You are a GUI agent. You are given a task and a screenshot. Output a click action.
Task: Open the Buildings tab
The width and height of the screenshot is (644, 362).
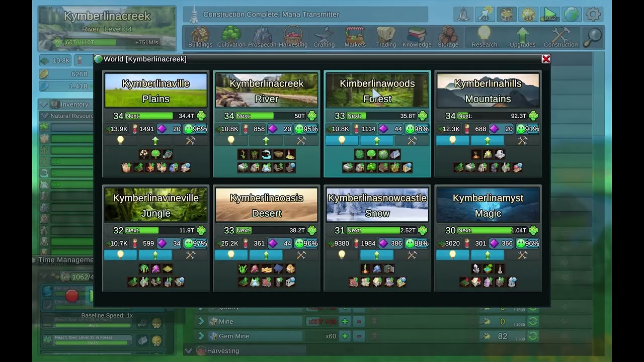coord(200,37)
